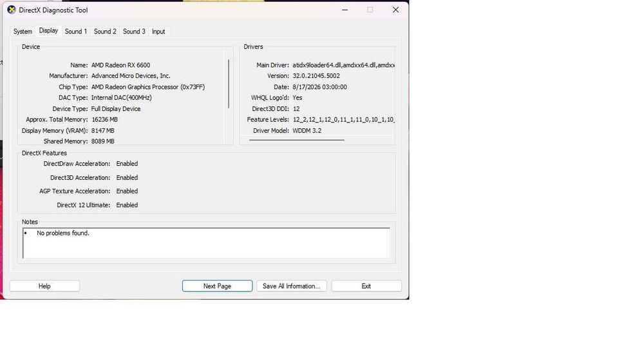Click the DirectX Diagnostic Tool title icon
This screenshot has width=644, height=363.
pyautogui.click(x=12, y=10)
